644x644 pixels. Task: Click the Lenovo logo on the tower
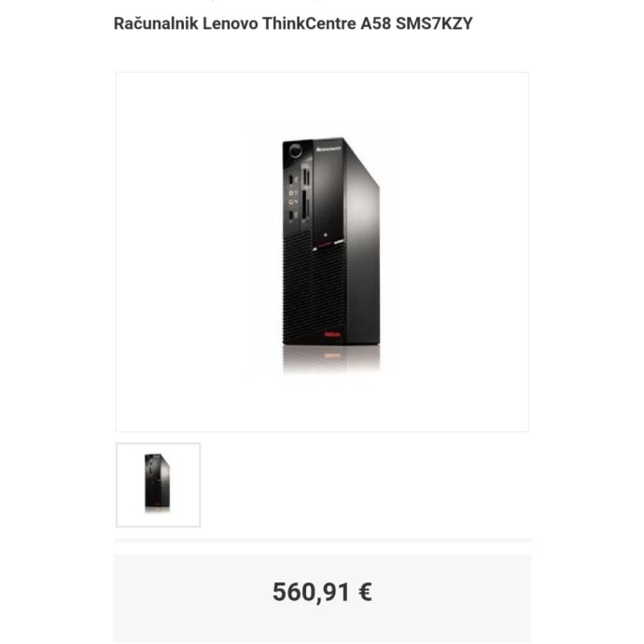click(x=329, y=148)
